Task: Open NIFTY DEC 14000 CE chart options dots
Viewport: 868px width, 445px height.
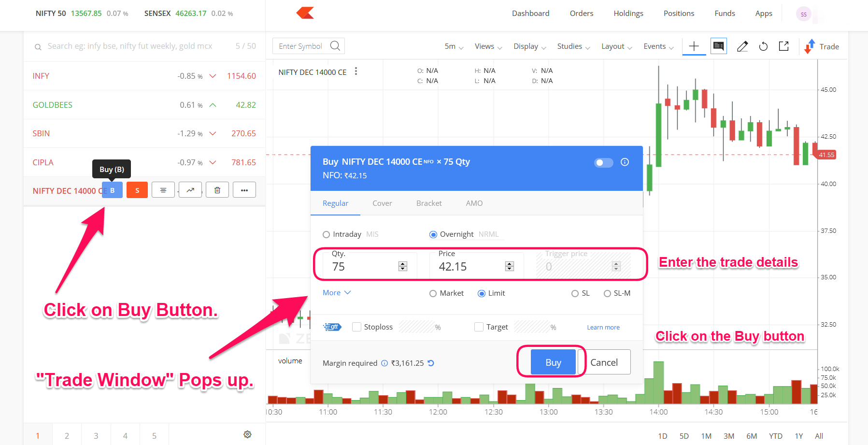Action: (356, 72)
